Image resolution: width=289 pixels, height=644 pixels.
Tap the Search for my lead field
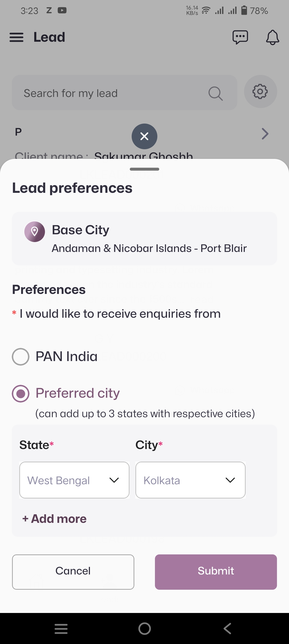coord(112,93)
